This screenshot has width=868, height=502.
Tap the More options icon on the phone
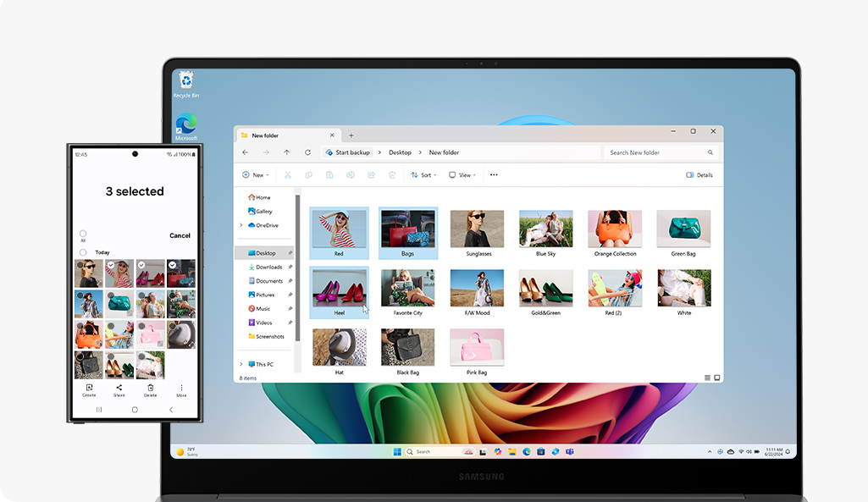181,390
